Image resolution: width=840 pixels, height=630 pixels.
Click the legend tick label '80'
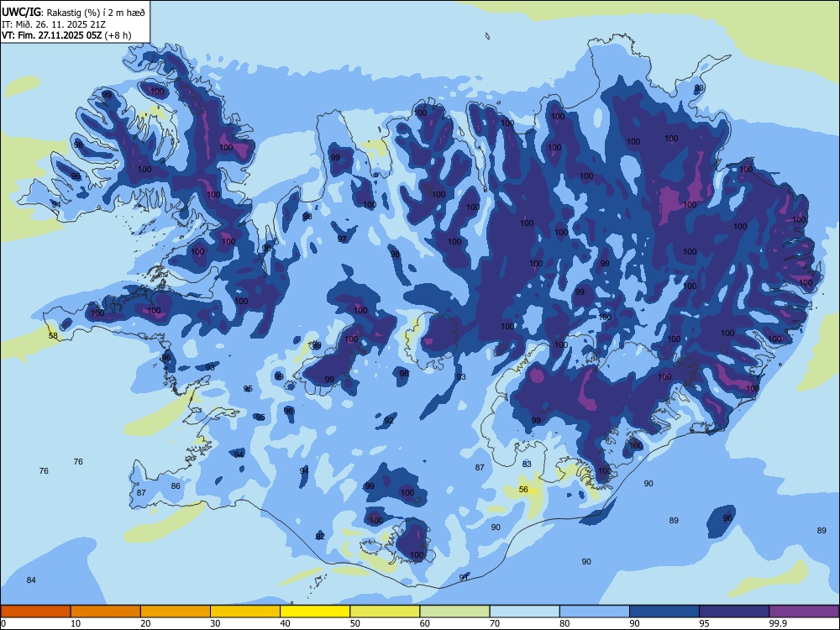[564, 623]
